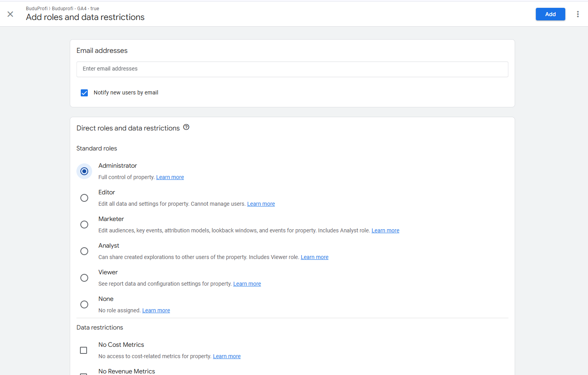This screenshot has height=375, width=588.
Task: Focus the Enter email addresses field
Action: pyautogui.click(x=292, y=69)
